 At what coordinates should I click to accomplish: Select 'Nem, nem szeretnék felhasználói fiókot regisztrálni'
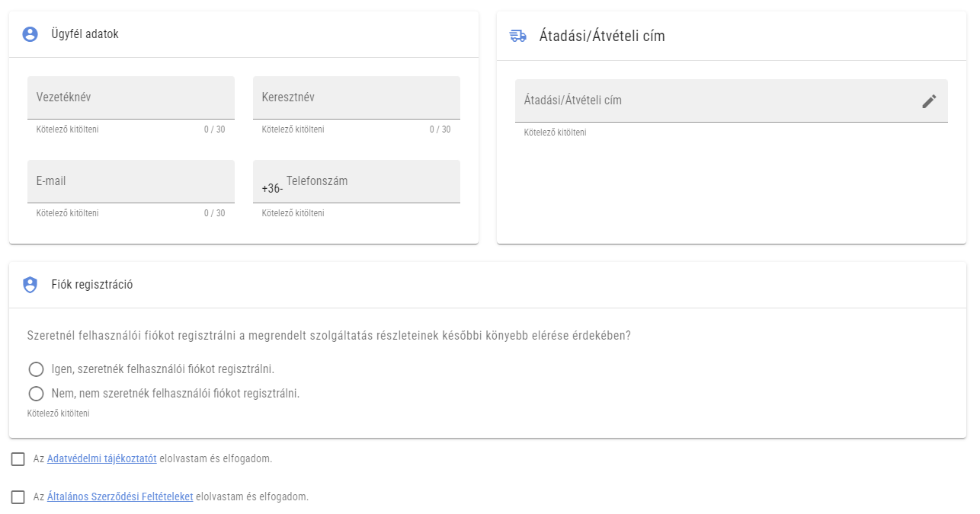click(36, 394)
